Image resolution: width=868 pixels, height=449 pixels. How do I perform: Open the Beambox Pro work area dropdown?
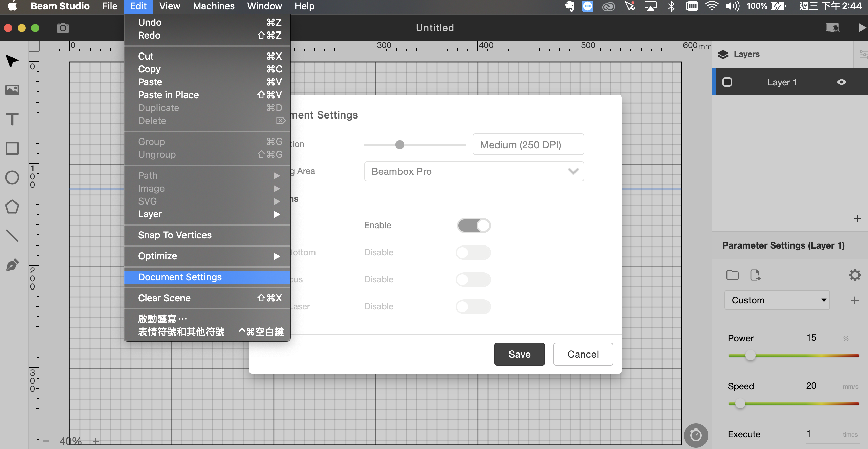tap(474, 171)
